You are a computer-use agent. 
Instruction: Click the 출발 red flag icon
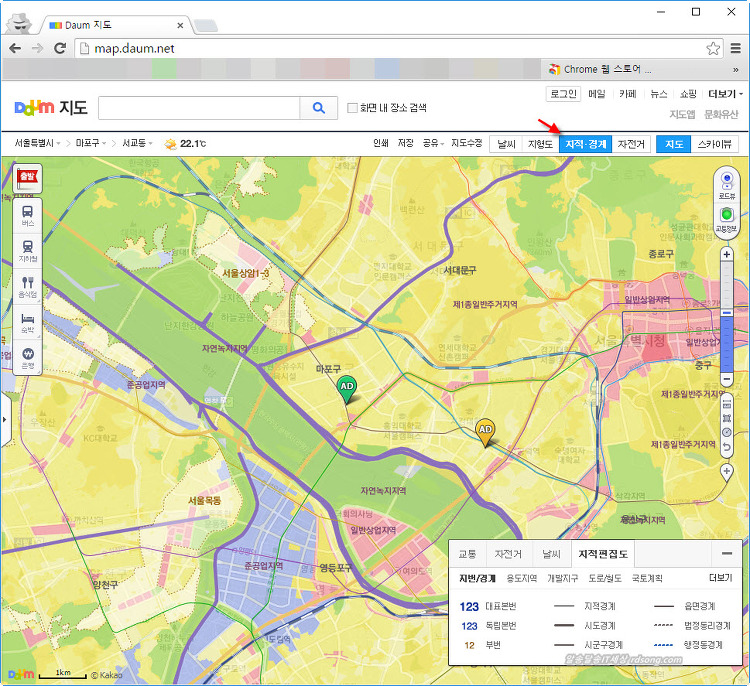point(27,177)
